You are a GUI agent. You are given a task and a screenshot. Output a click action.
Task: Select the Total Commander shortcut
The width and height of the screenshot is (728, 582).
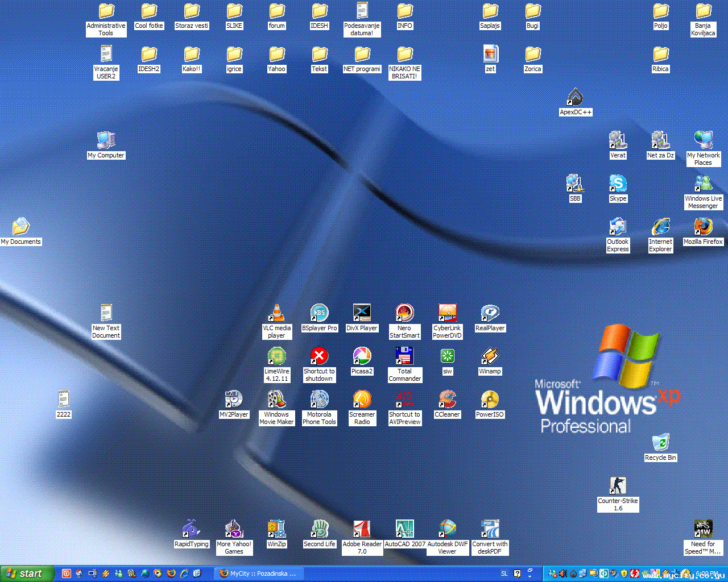click(x=405, y=357)
